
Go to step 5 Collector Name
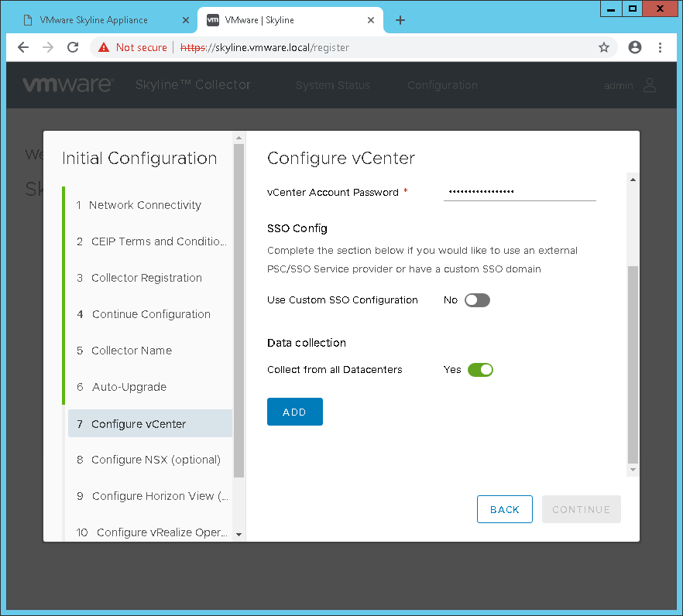124,351
